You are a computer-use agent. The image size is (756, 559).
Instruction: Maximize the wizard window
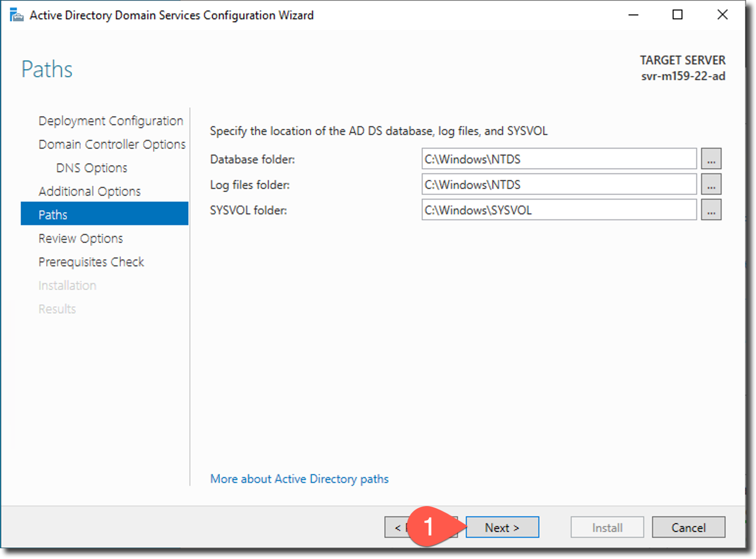pyautogui.click(x=678, y=15)
